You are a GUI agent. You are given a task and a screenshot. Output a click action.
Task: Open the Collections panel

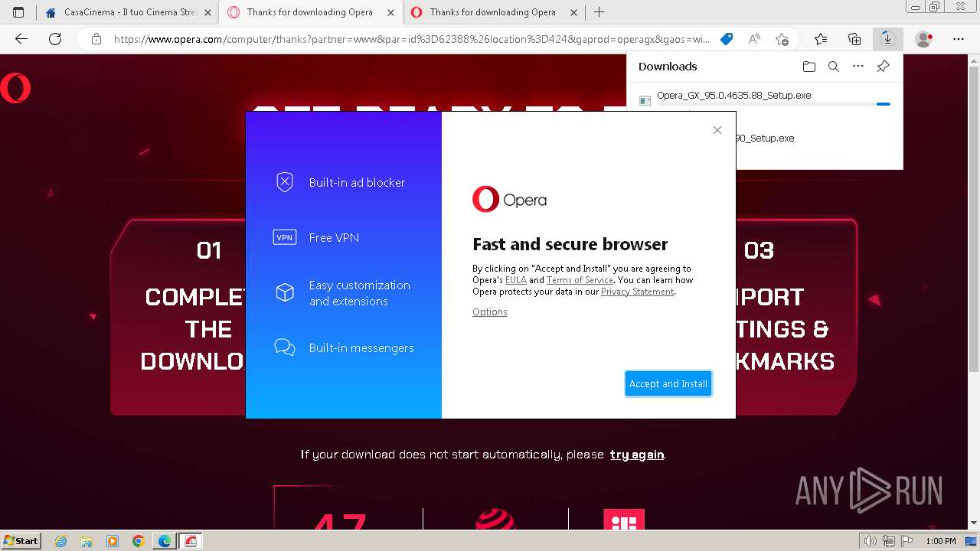[x=854, y=39]
